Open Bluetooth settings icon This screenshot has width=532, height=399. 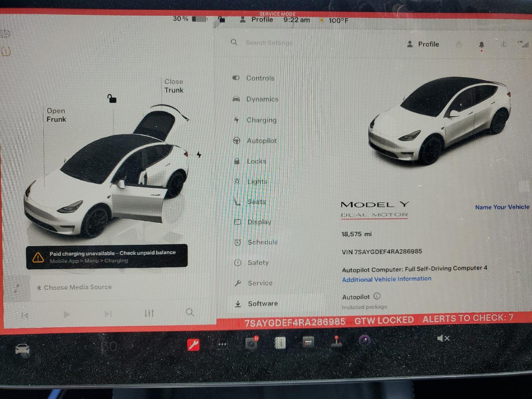point(503,44)
